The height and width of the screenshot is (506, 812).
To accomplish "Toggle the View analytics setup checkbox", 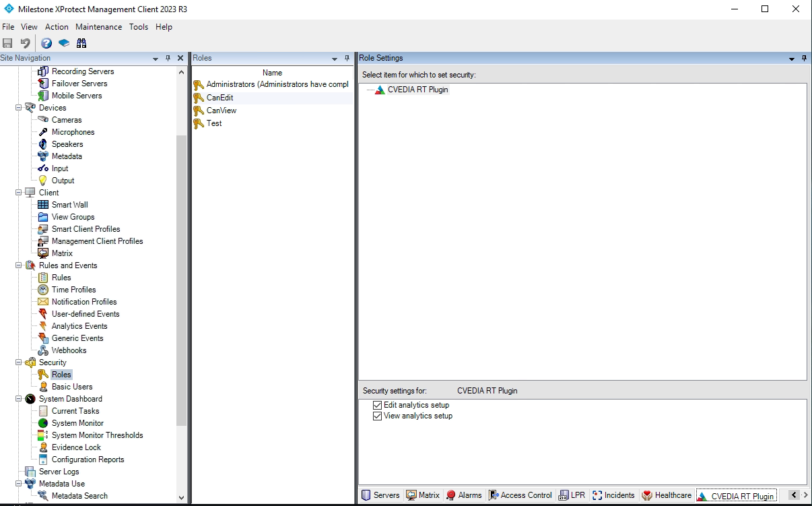I will 377,416.
